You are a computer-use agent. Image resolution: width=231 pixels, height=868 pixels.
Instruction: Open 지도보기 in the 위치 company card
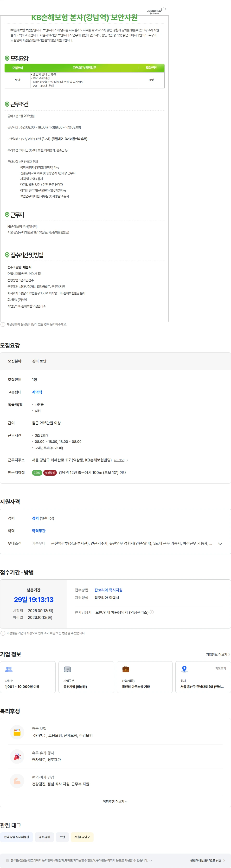(221, 668)
